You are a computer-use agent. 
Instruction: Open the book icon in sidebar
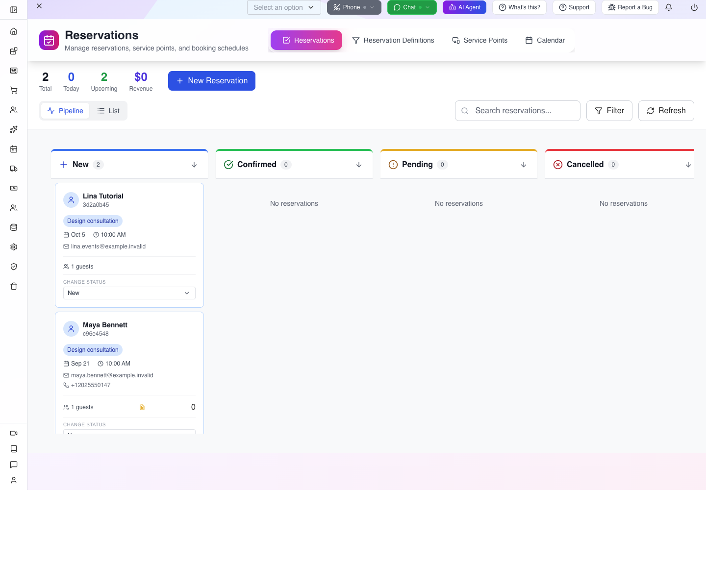pos(14,449)
